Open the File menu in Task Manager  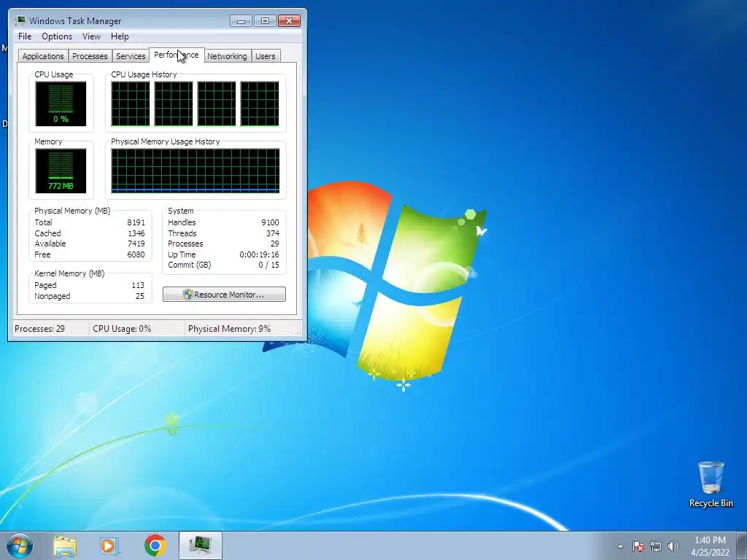click(25, 36)
